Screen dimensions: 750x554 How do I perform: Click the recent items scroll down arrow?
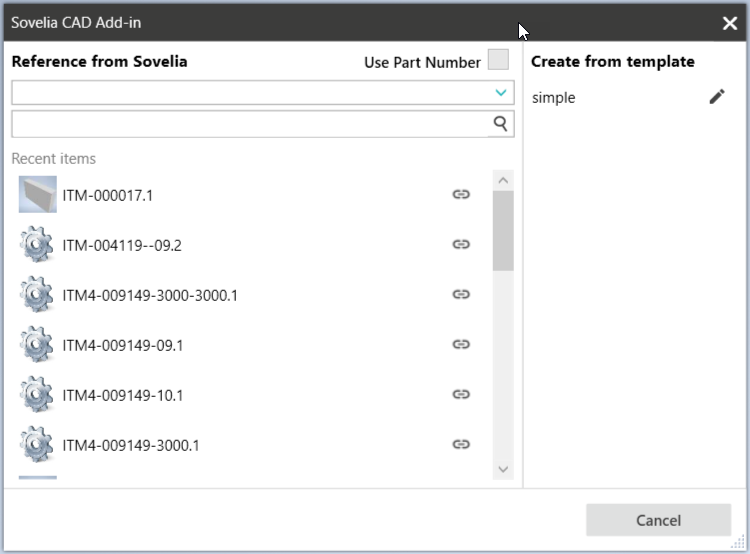coord(503,469)
